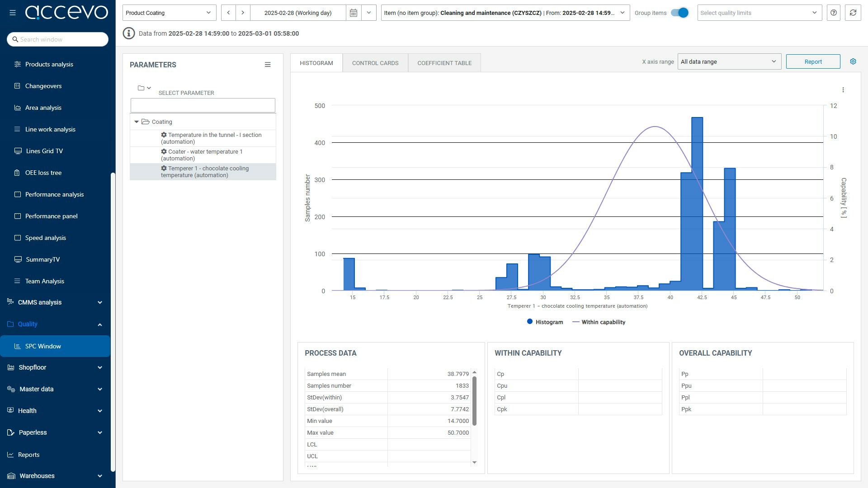Image resolution: width=868 pixels, height=488 pixels.
Task: Toggle Histogram series in chart legend
Action: coord(545,322)
